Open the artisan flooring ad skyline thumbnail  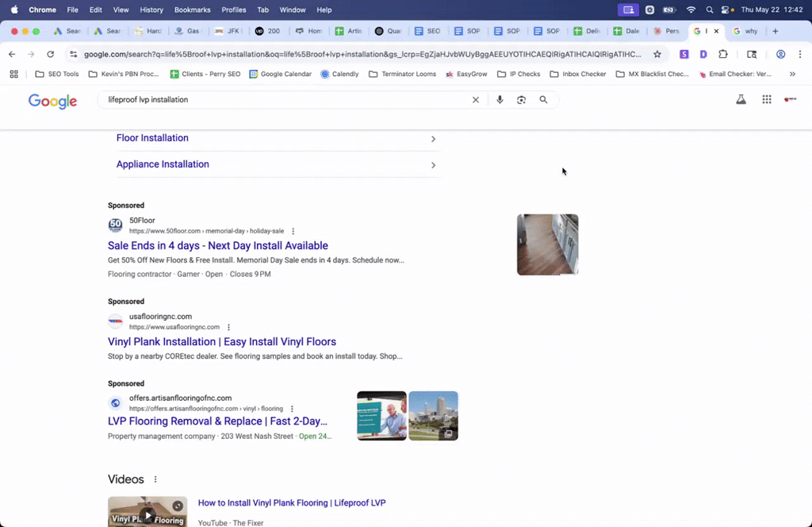tap(433, 415)
